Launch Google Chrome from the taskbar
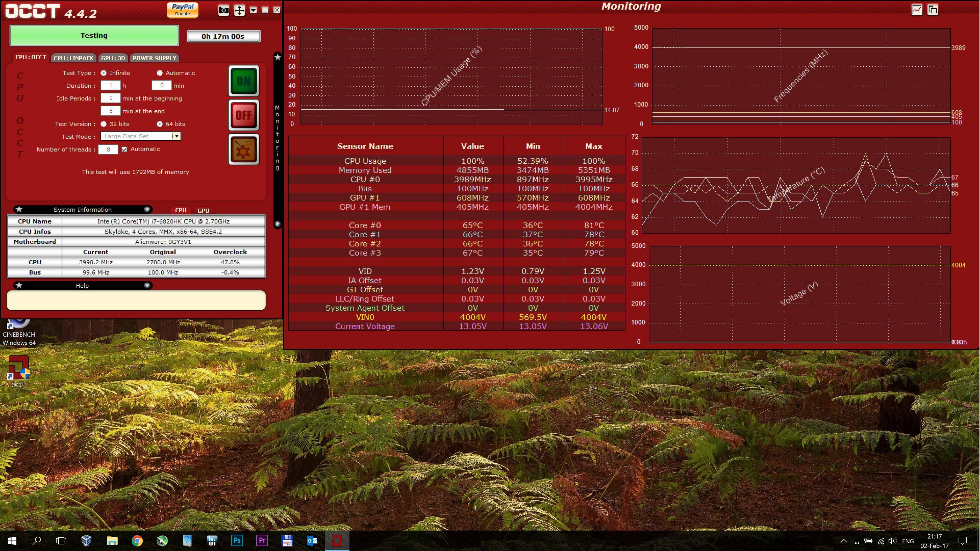980x551 pixels. coord(137,540)
